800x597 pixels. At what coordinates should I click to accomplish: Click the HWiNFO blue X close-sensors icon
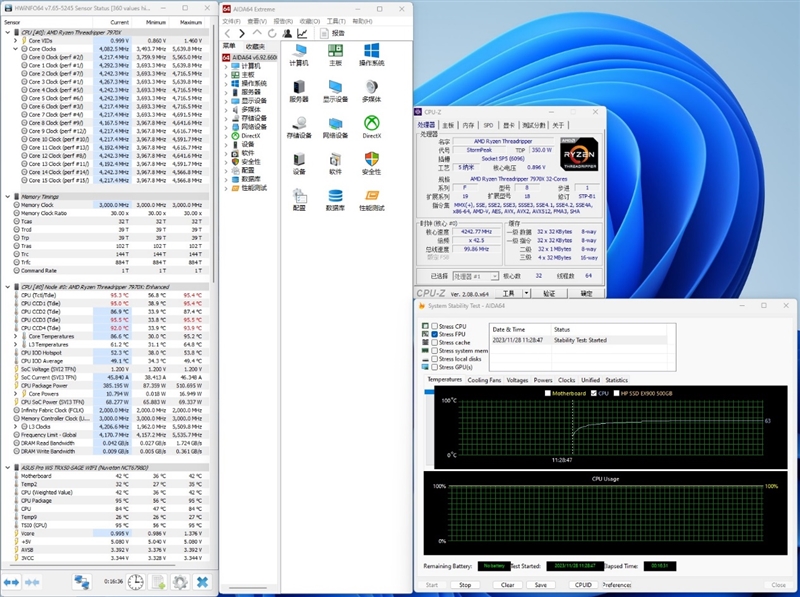(x=203, y=582)
